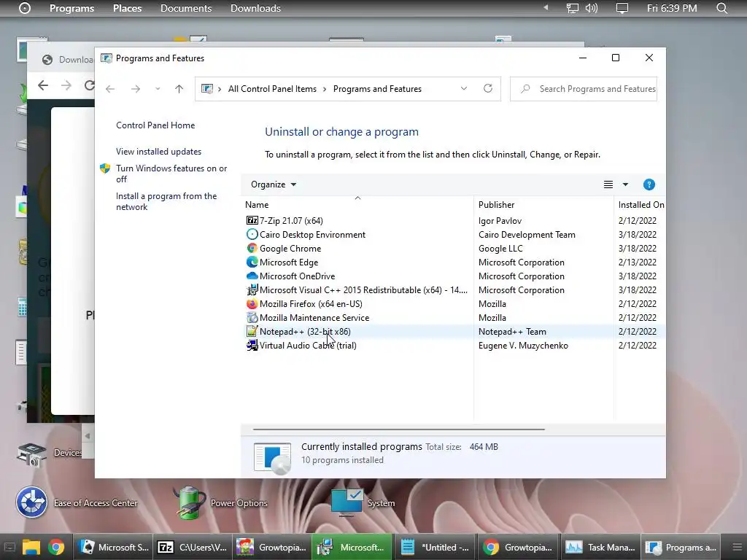This screenshot has width=747, height=560.
Task: Open the Programs menu
Action: (x=72, y=8)
